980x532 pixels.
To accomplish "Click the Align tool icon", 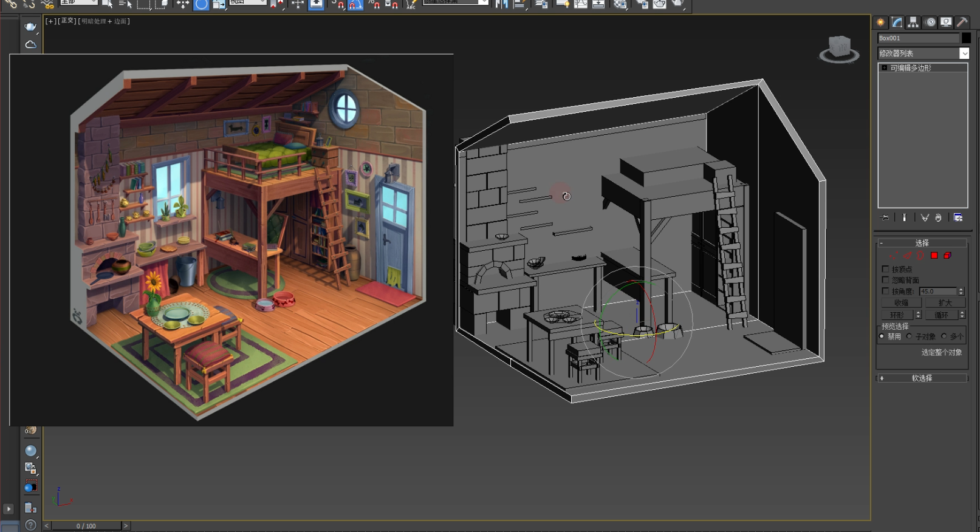I will (x=520, y=4).
